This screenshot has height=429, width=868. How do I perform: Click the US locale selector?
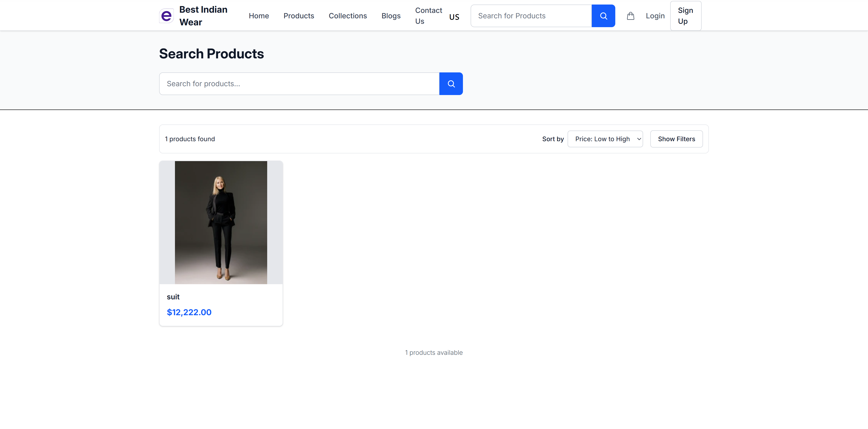coord(454,17)
